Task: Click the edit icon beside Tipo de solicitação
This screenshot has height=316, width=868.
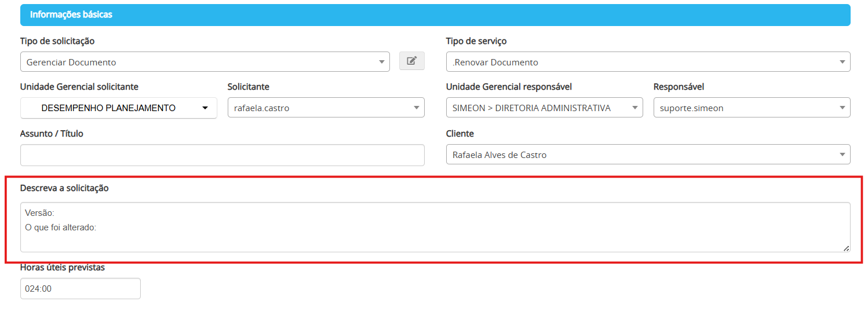Action: point(411,61)
